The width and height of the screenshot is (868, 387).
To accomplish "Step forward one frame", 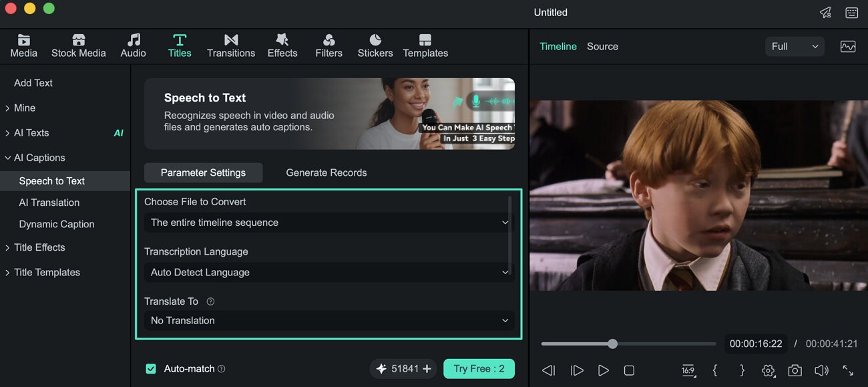I will coord(577,370).
